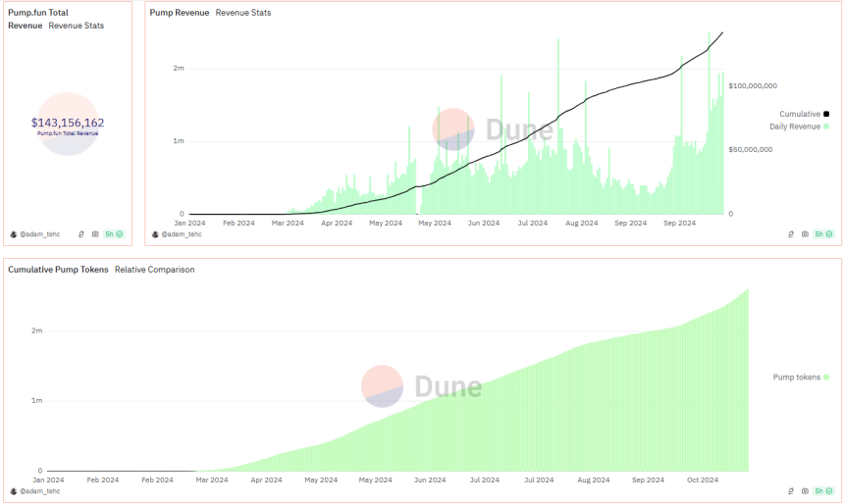Open Relative Comparison query link

[x=154, y=269]
